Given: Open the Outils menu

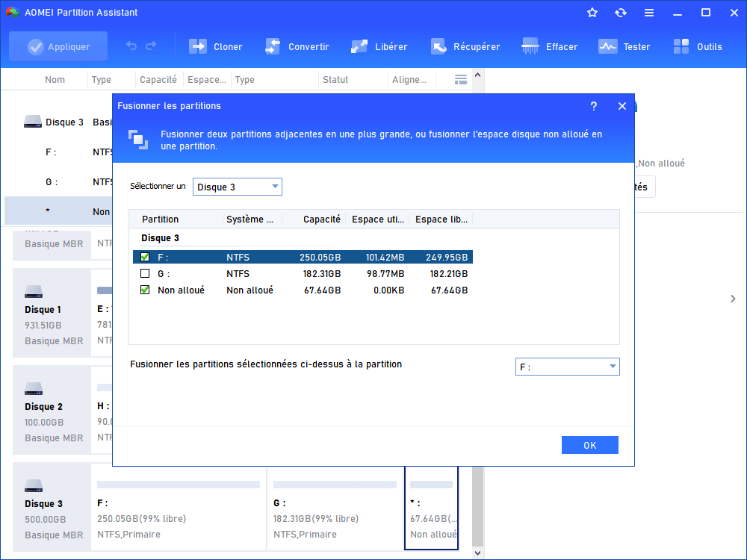Looking at the screenshot, I should point(698,46).
